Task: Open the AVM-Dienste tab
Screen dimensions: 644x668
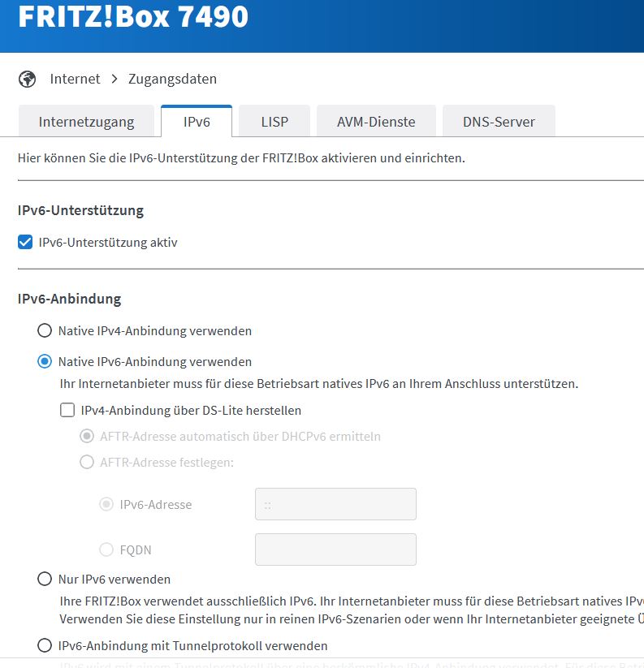Action: click(x=376, y=122)
